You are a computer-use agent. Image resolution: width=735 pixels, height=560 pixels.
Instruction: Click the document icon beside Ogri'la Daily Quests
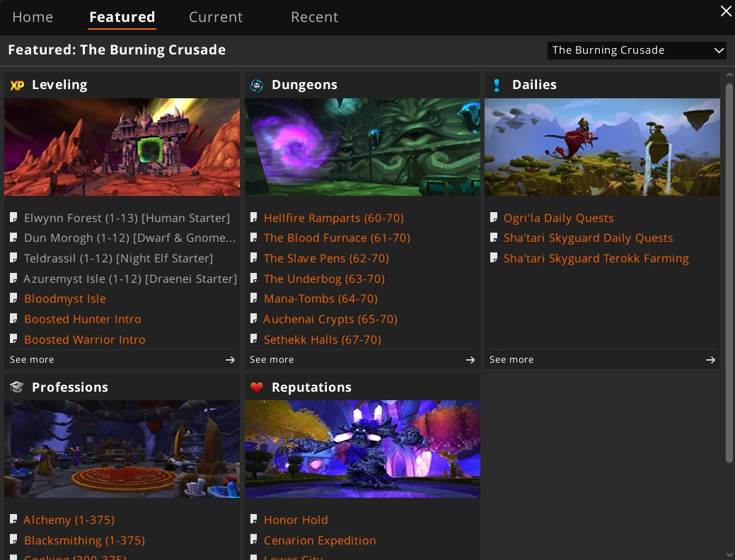pyautogui.click(x=494, y=218)
